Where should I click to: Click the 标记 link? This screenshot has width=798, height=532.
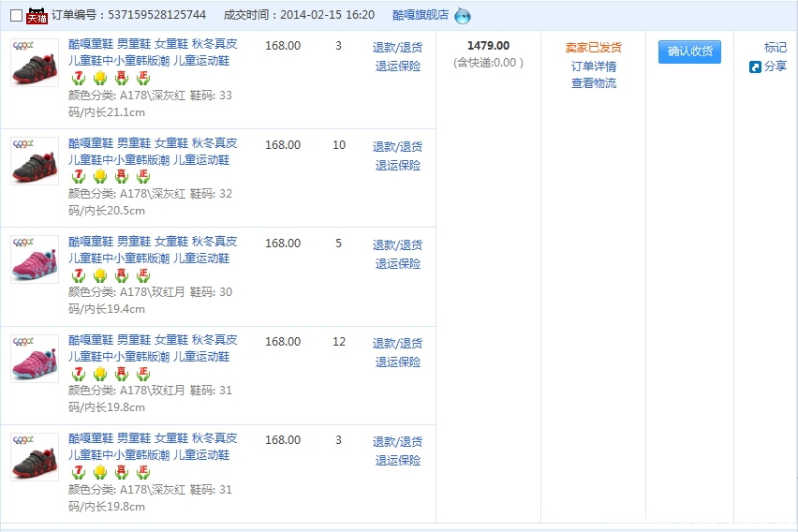[776, 48]
